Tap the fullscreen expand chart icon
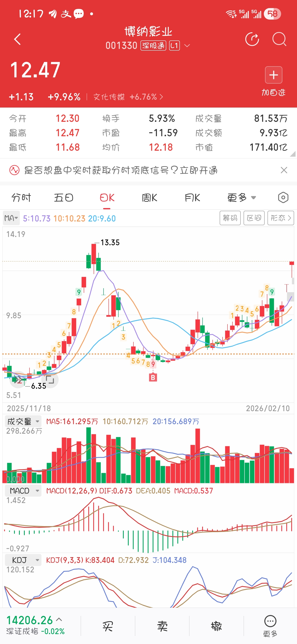The image size is (297, 644). click(x=50, y=380)
